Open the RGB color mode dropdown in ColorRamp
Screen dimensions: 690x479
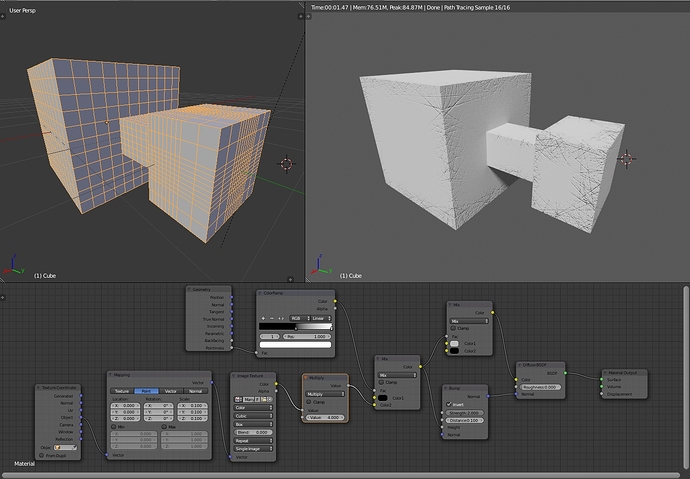click(300, 318)
